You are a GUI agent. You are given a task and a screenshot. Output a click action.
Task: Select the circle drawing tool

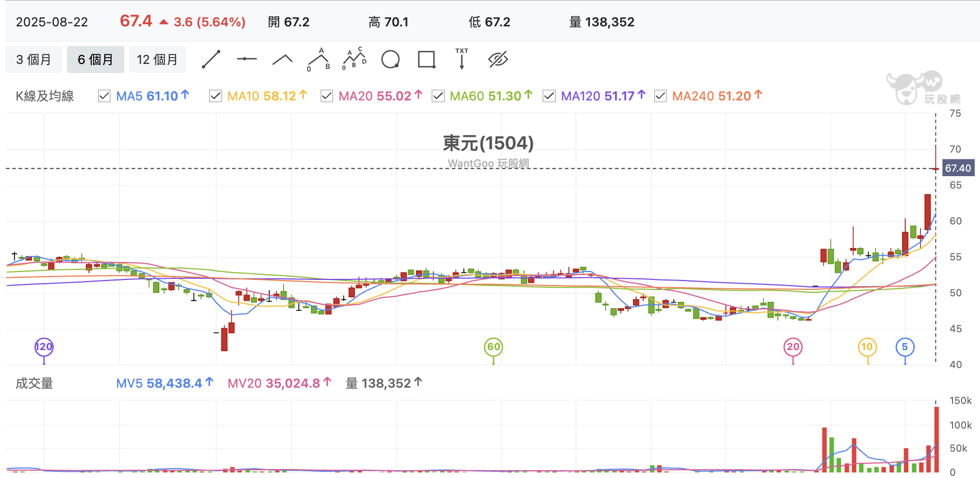[x=390, y=59]
